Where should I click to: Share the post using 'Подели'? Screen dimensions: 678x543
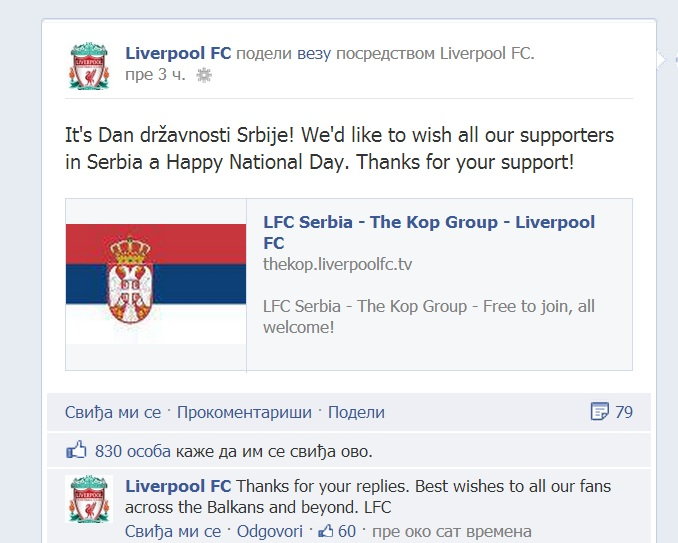tap(356, 412)
